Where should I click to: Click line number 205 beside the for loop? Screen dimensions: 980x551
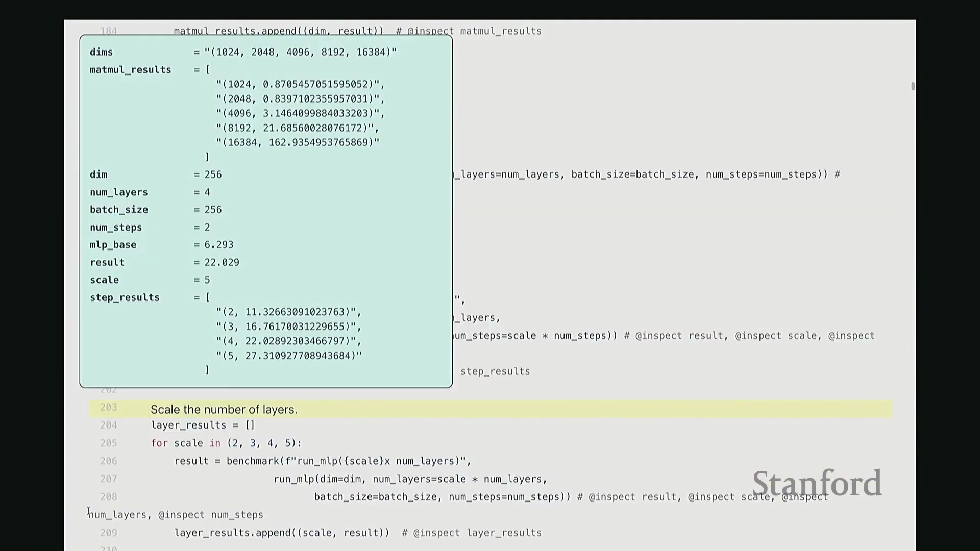(108, 443)
